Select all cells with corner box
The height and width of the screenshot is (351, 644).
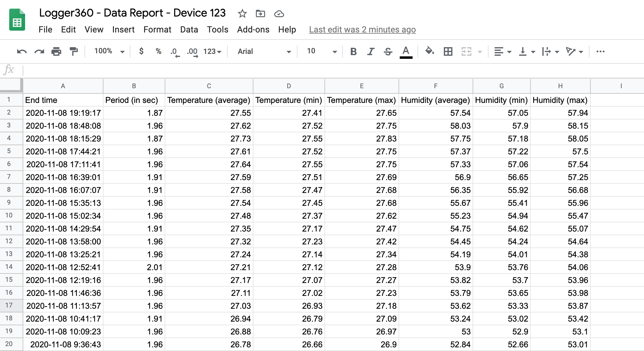tap(11, 85)
